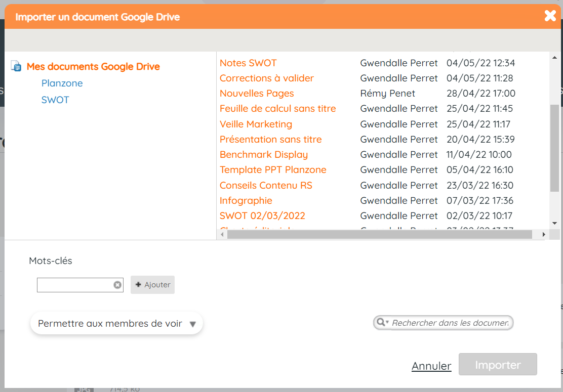Image resolution: width=563 pixels, height=392 pixels.
Task: Click Rémy Penet author cell
Action: [x=387, y=94]
